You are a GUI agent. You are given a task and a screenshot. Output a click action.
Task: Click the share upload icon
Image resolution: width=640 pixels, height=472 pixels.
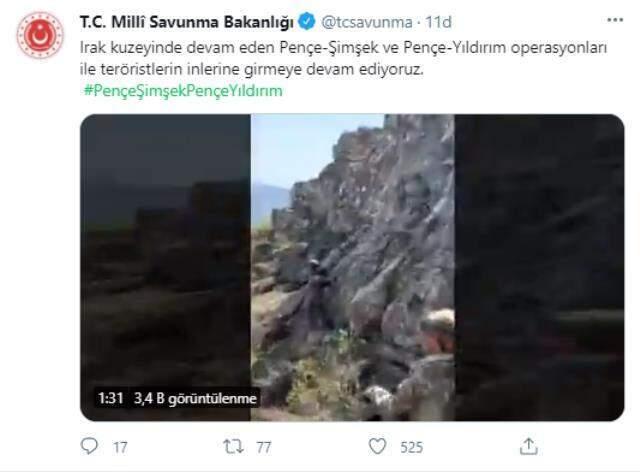[528, 446]
